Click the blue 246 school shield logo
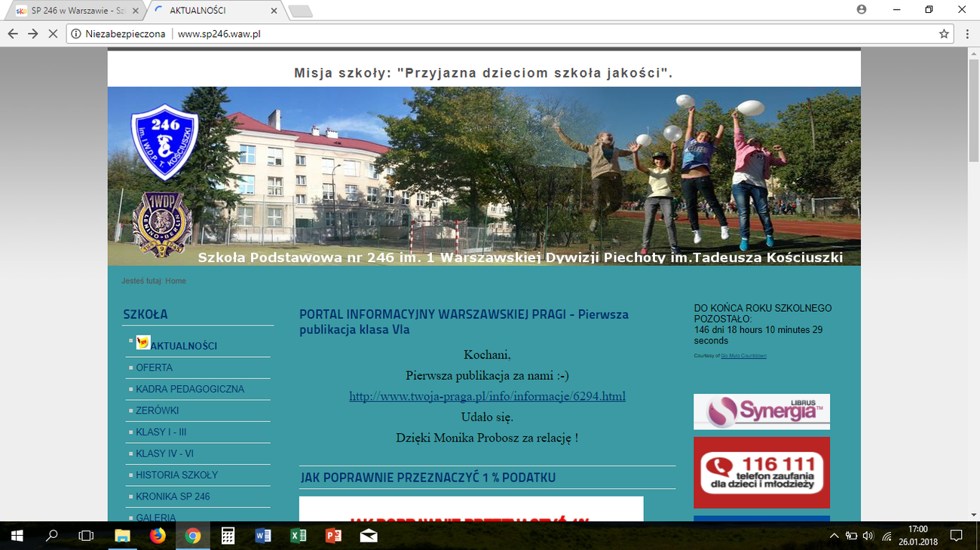This screenshot has height=550, width=980. pos(164,142)
